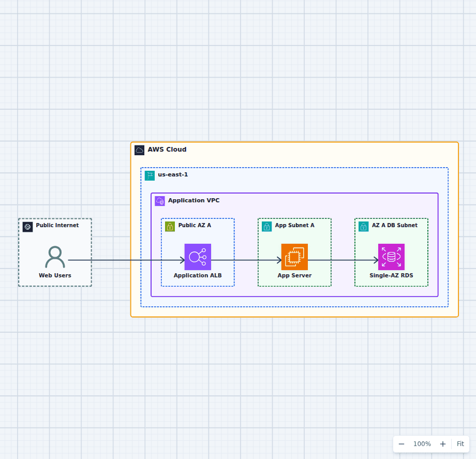Click the Public Internet globe icon
476x459 pixels.
coord(27,227)
